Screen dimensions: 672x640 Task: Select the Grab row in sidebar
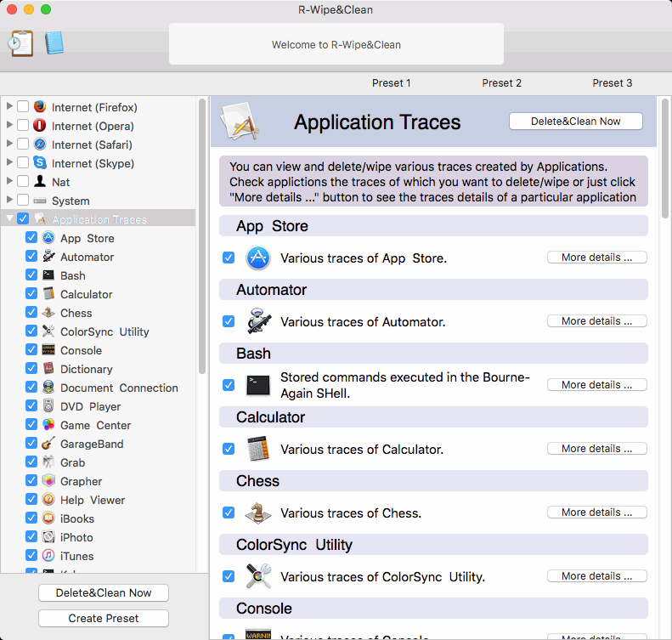point(99,462)
